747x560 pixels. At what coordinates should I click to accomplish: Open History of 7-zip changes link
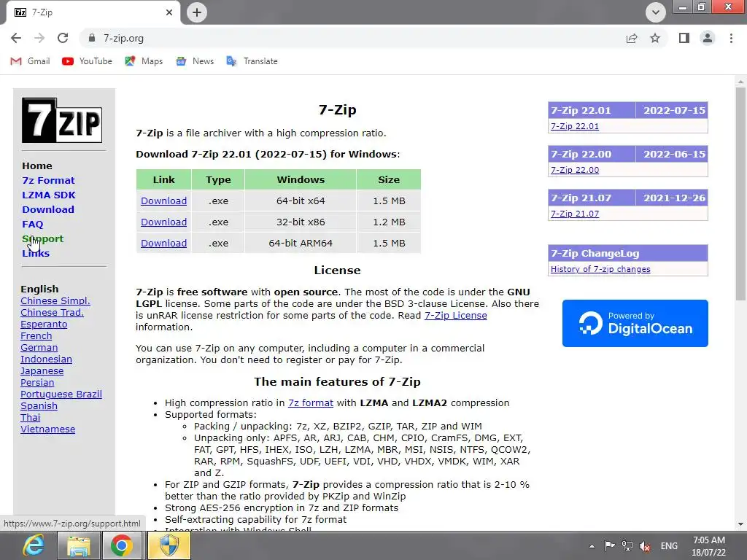600,269
